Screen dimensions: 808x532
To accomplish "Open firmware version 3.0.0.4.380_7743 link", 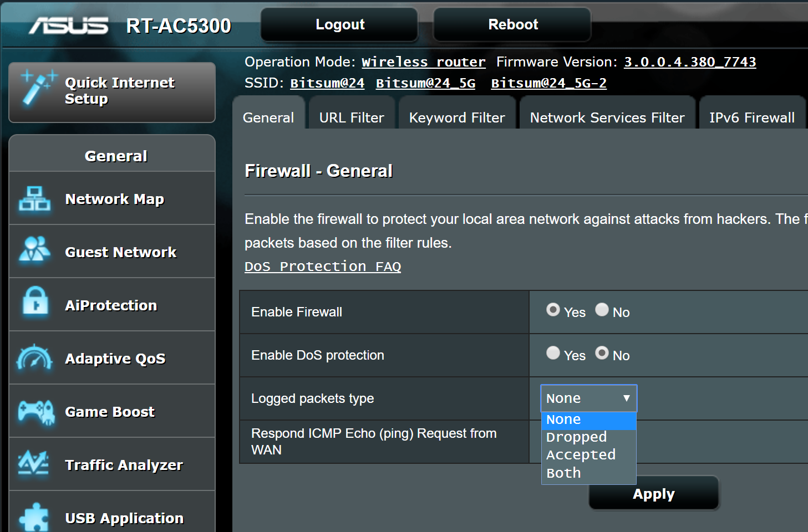I will pyautogui.click(x=690, y=62).
